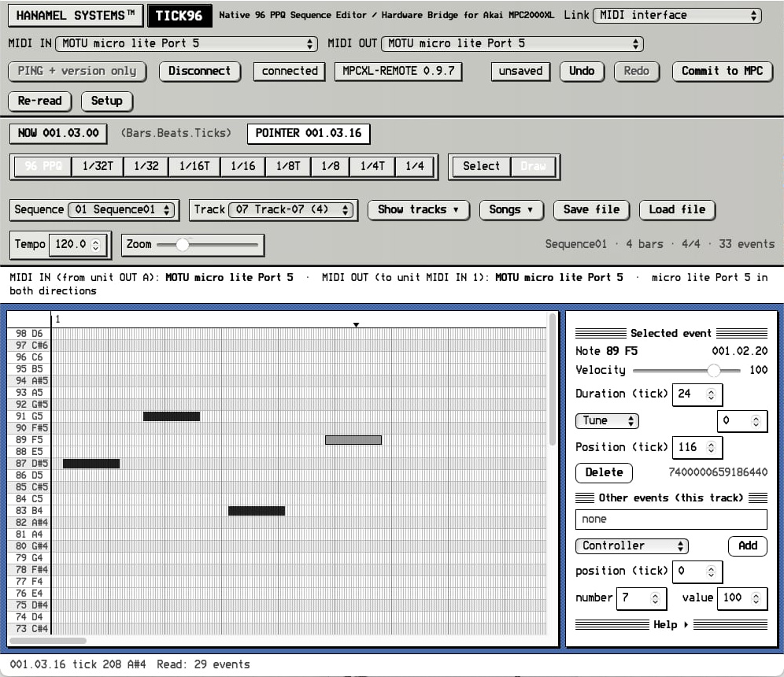Click the playhead marker triangle on ruler

[x=356, y=325]
